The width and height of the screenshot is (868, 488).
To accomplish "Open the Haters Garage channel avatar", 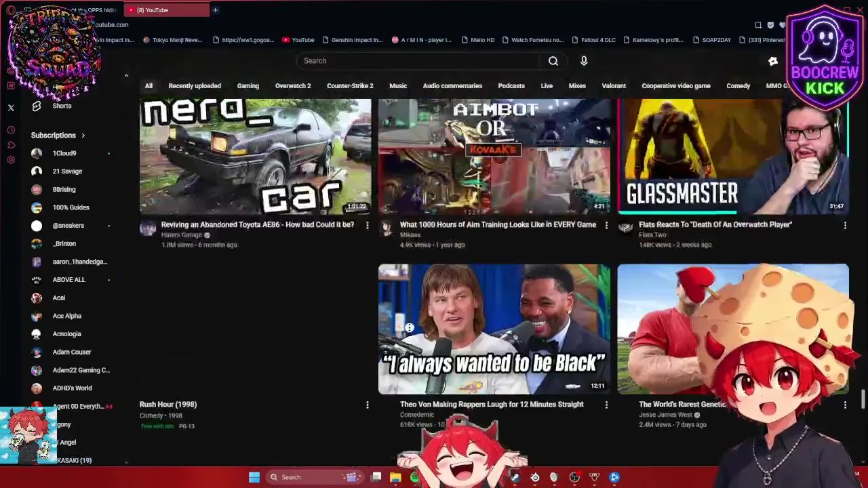I will 147,228.
